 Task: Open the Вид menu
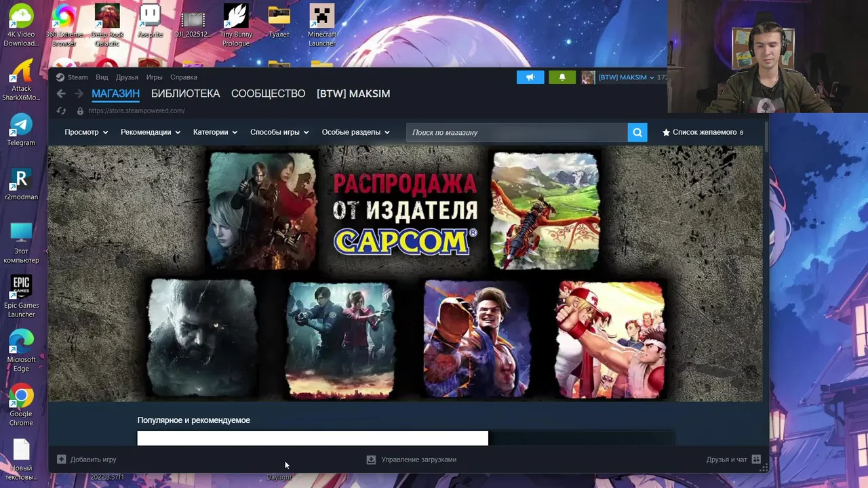coord(102,77)
